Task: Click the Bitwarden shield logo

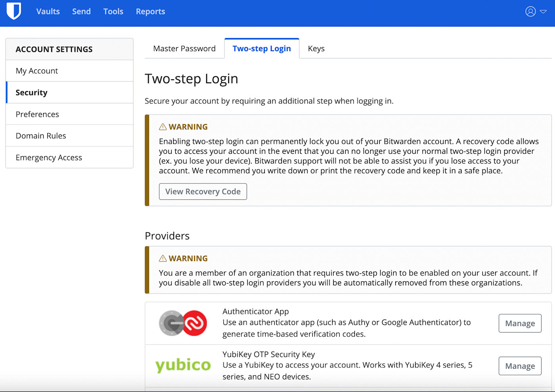Action: 14,11
